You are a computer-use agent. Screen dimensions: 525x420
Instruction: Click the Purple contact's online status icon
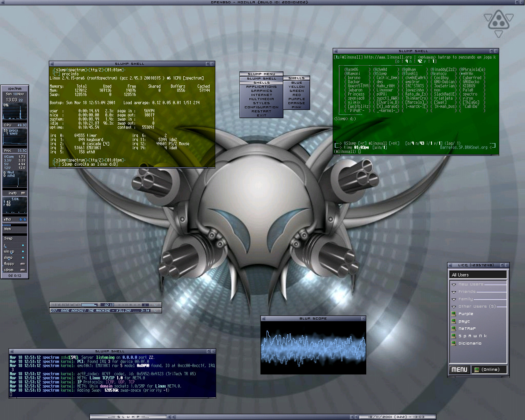pyautogui.click(x=454, y=314)
